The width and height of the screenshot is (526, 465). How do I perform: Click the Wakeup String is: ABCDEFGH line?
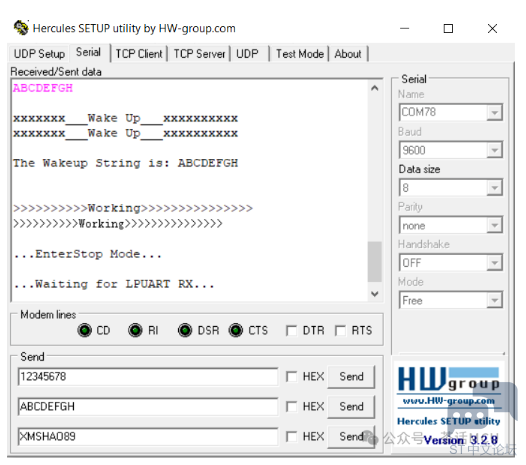125,163
